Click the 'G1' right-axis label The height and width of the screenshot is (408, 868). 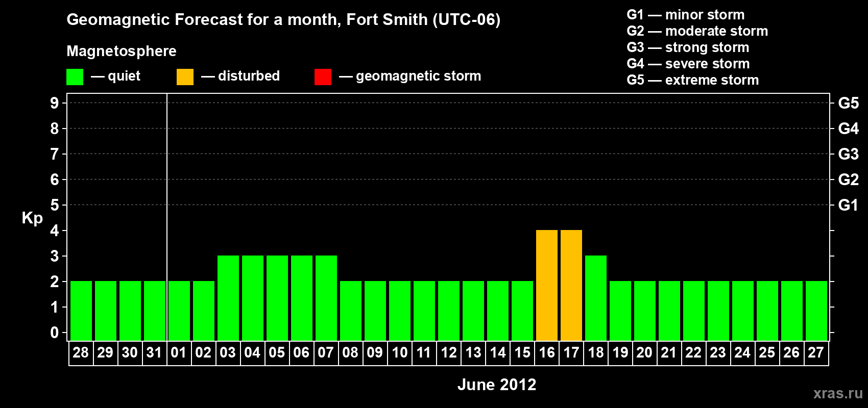(x=849, y=205)
